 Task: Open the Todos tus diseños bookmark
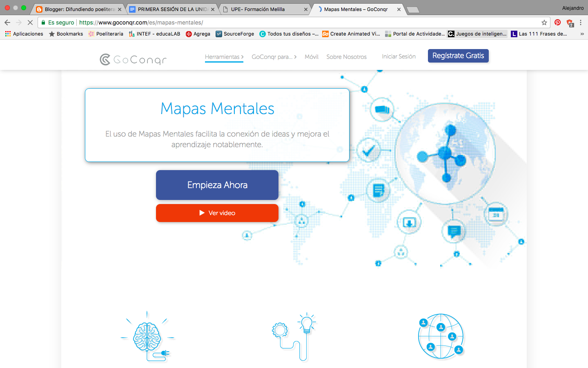click(289, 34)
